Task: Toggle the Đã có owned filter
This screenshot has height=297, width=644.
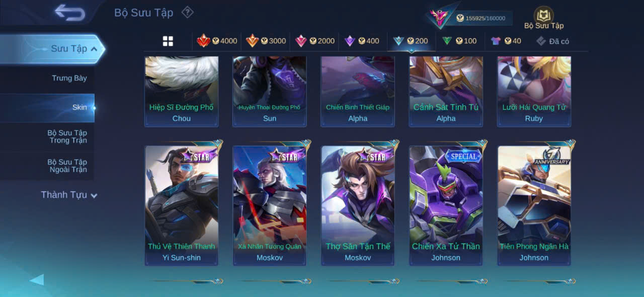Action: tap(552, 41)
